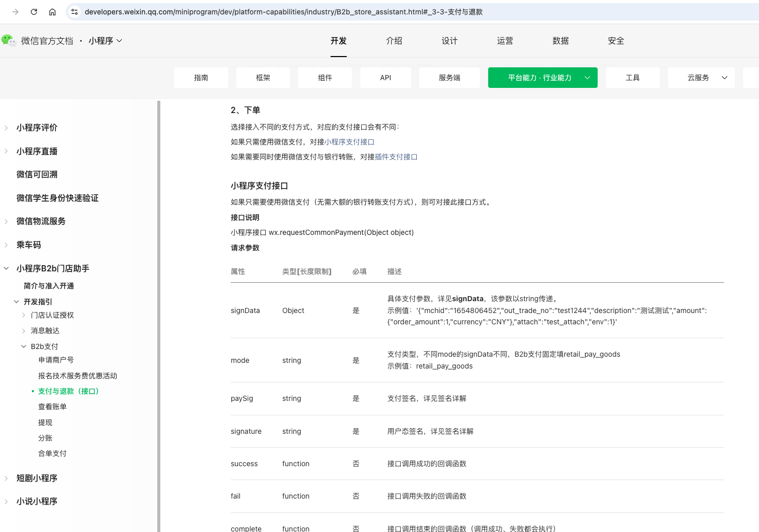Open 申请商户号 sidebar item
This screenshot has width=759, height=532.
[56, 360]
